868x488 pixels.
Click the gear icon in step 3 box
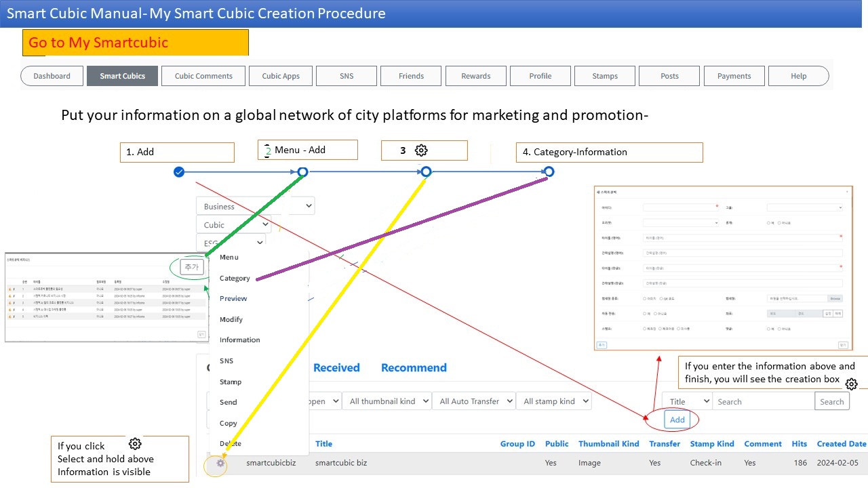(x=421, y=150)
